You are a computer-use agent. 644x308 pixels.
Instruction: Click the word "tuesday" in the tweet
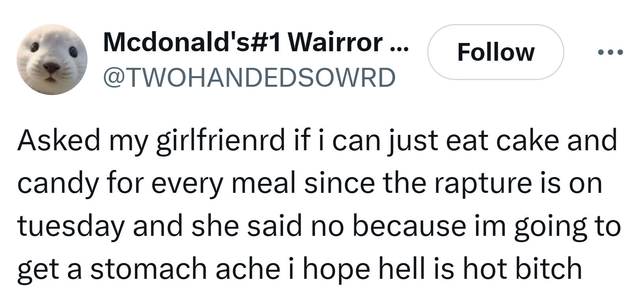point(70,226)
